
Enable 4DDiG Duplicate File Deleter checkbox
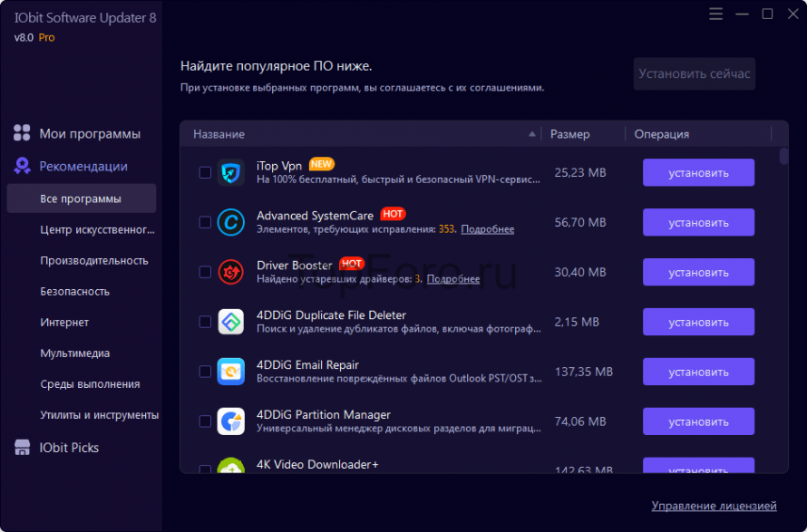tap(205, 322)
